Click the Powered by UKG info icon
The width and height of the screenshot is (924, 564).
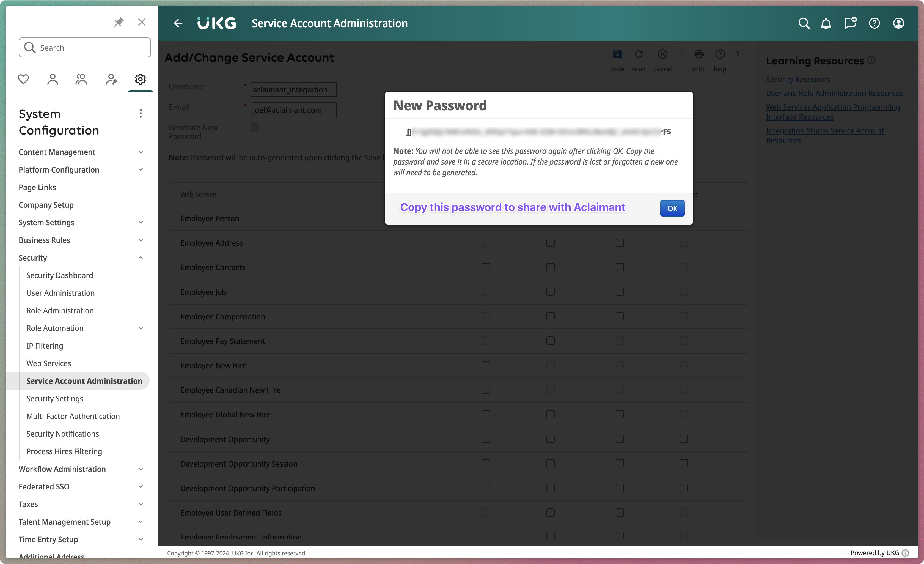(x=905, y=553)
